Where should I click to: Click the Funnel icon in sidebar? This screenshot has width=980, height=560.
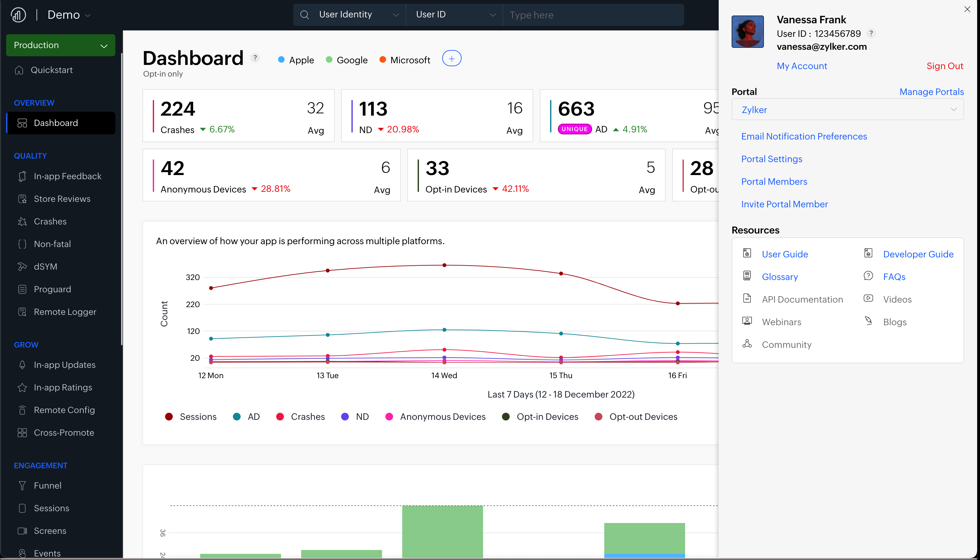coord(22,485)
